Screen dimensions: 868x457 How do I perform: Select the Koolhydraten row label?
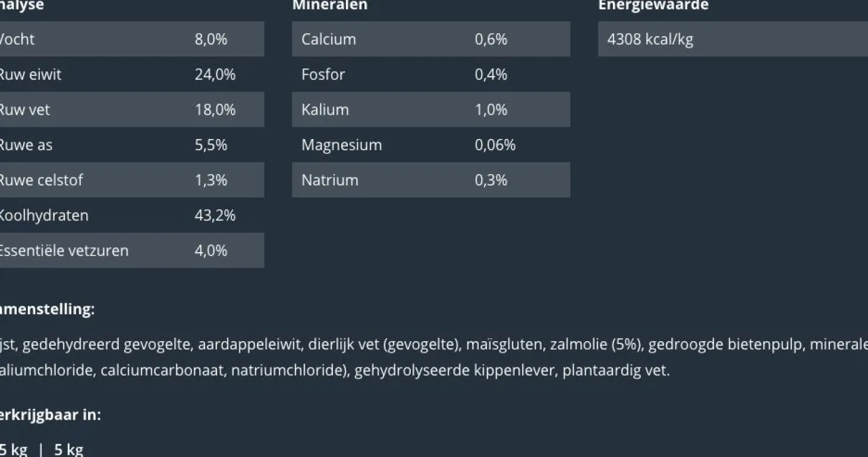tap(43, 215)
